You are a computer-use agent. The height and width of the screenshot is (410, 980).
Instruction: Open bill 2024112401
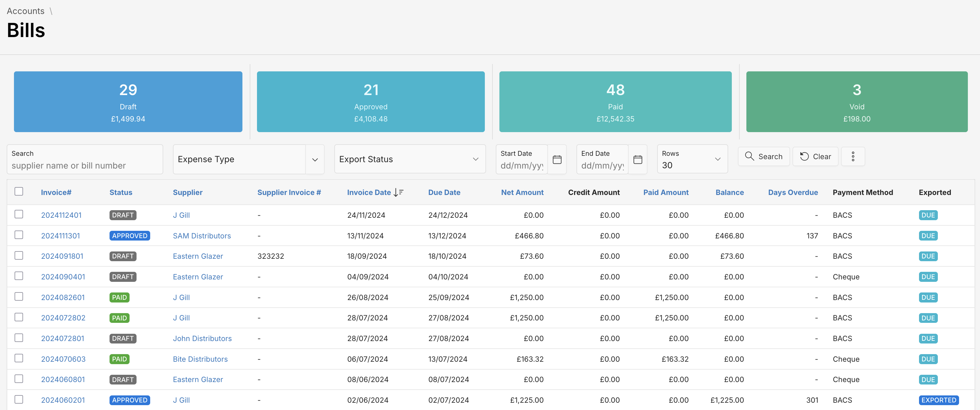point(61,215)
